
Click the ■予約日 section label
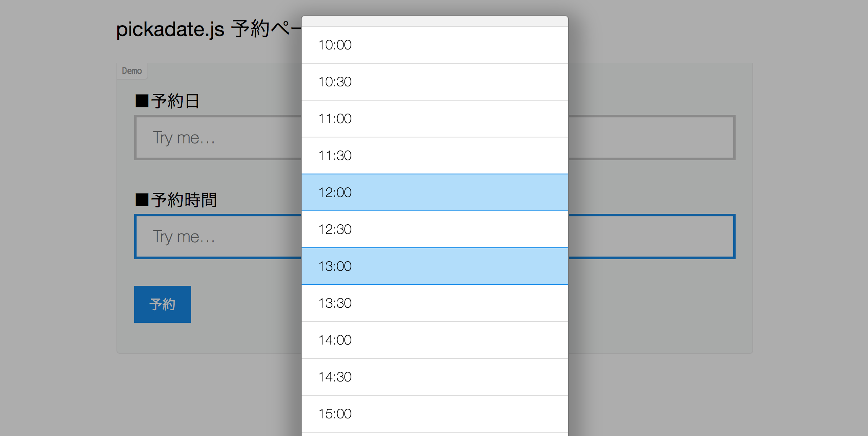coord(166,101)
